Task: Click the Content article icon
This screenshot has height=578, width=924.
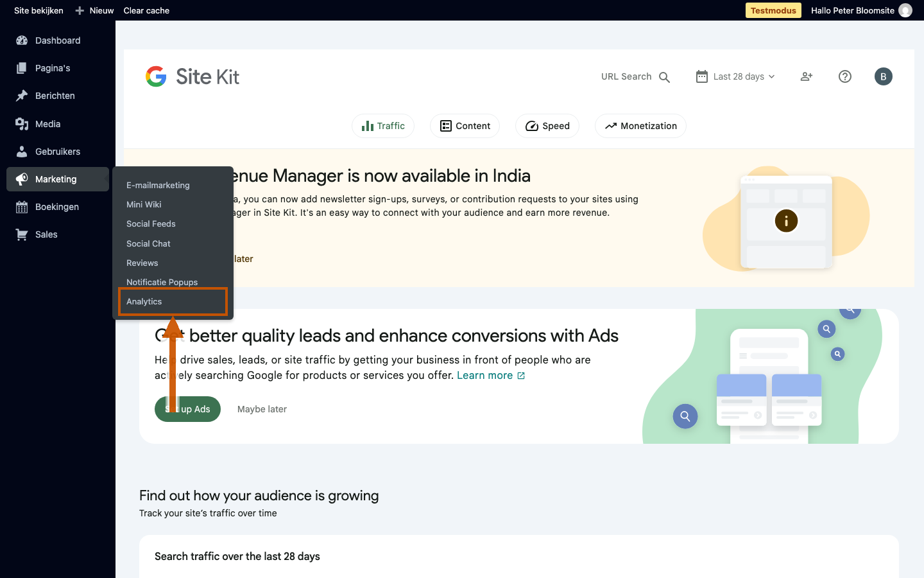Action: (x=446, y=126)
